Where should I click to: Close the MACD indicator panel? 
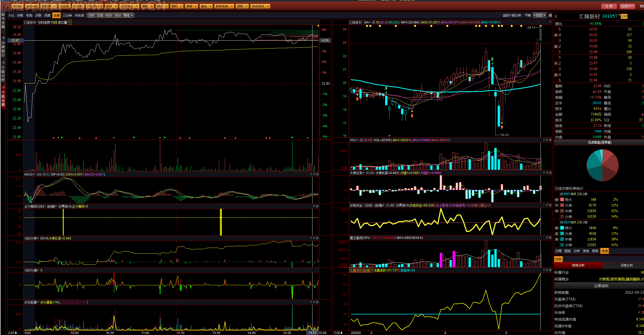click(317, 174)
